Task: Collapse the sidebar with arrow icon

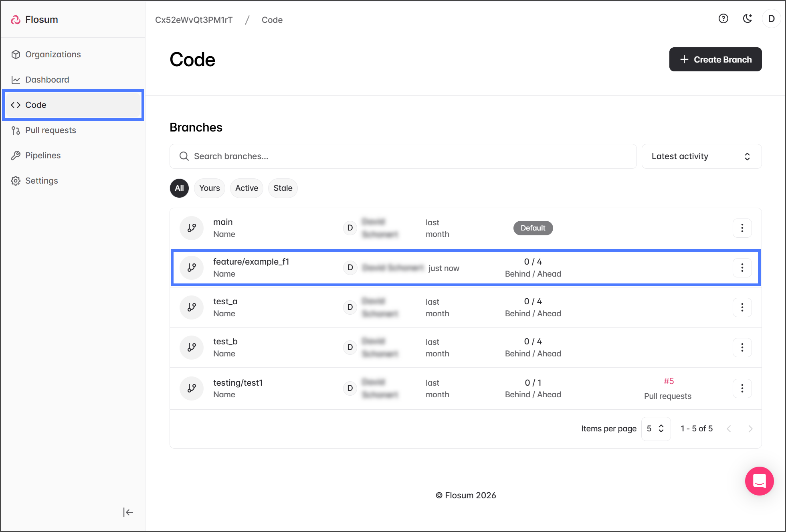Action: click(128, 512)
